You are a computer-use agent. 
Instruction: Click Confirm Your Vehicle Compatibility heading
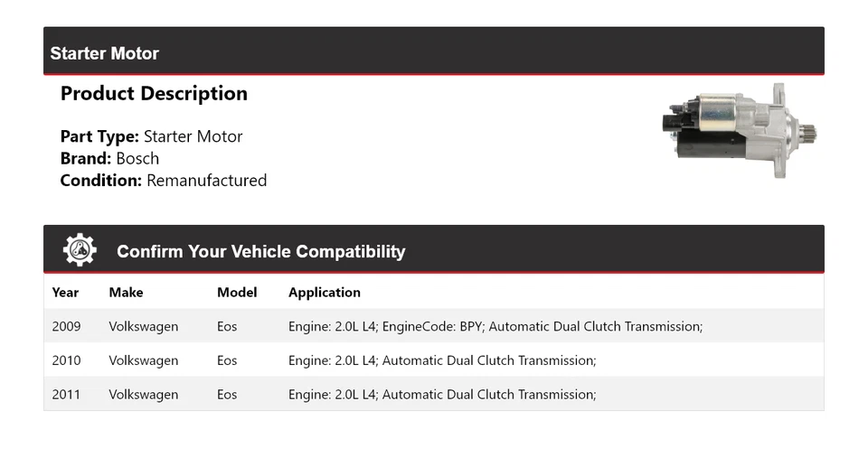coord(260,251)
